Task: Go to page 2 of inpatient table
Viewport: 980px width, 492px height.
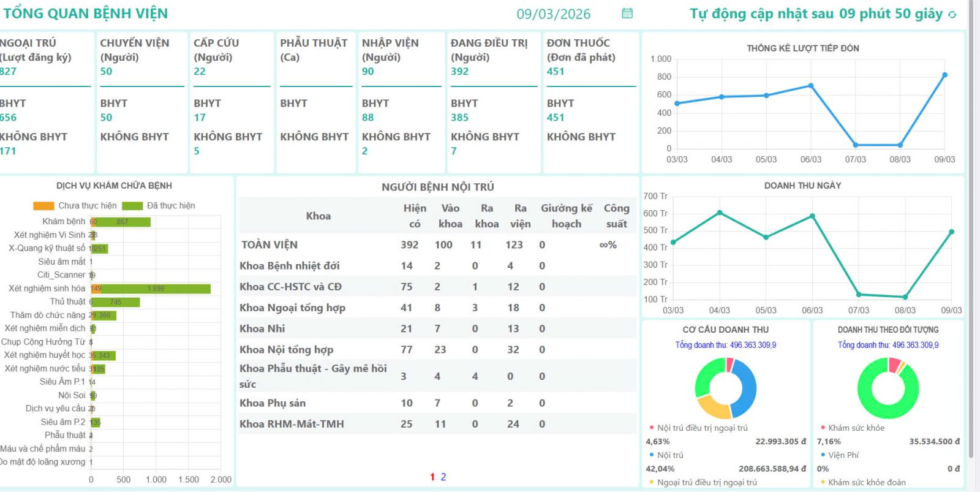Action: (443, 477)
